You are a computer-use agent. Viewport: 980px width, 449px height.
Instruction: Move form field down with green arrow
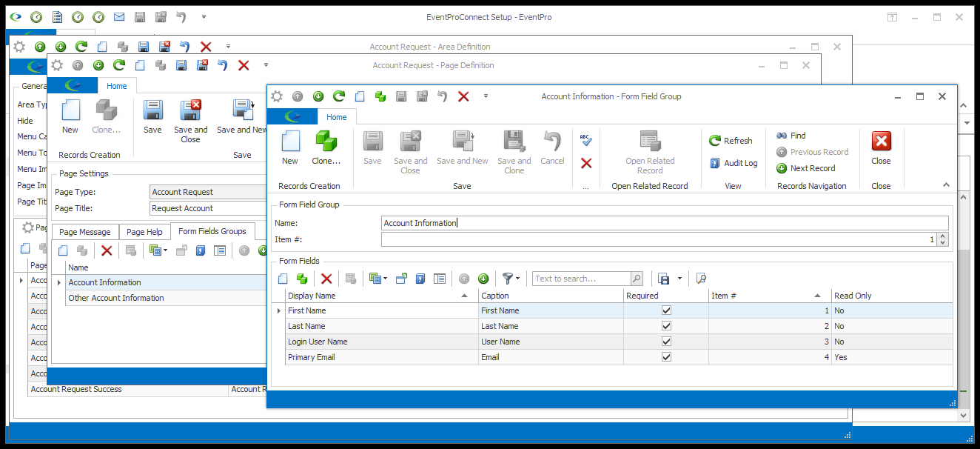[483, 279]
